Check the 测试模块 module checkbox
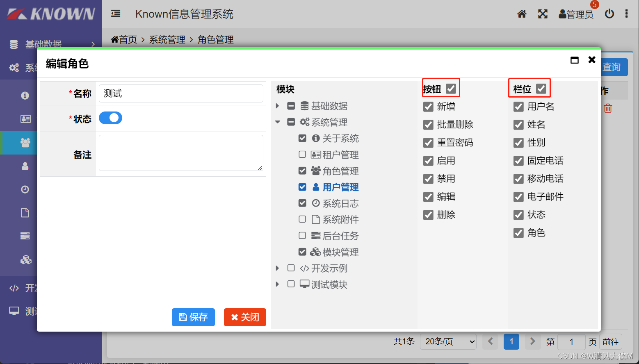 (x=291, y=284)
